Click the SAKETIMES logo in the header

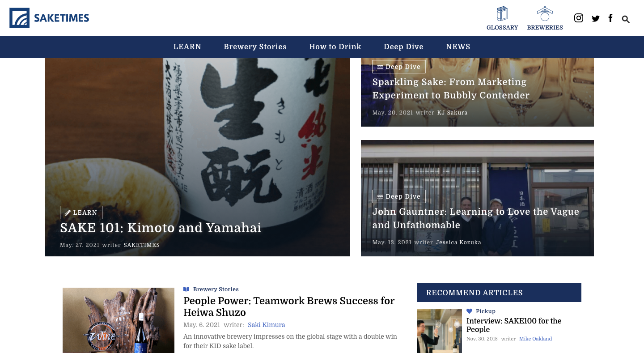click(x=49, y=17)
